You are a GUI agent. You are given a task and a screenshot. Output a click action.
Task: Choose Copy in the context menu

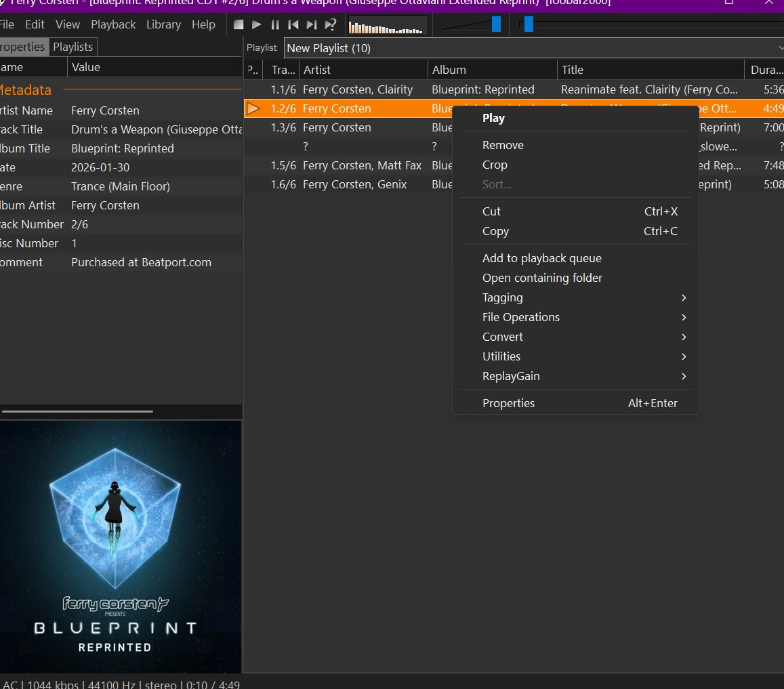(575, 231)
